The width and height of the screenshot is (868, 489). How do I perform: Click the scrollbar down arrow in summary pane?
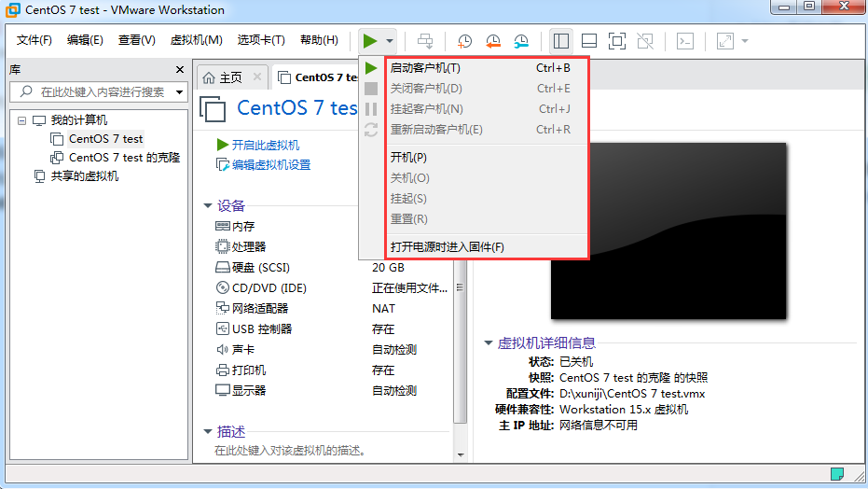pyautogui.click(x=461, y=455)
